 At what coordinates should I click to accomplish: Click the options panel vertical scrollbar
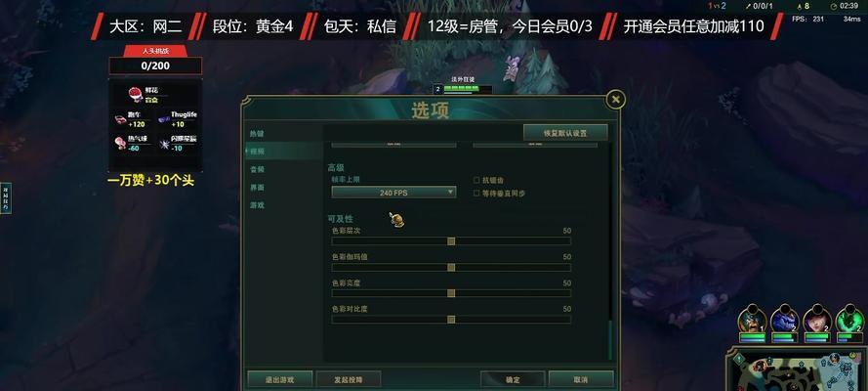610,251
